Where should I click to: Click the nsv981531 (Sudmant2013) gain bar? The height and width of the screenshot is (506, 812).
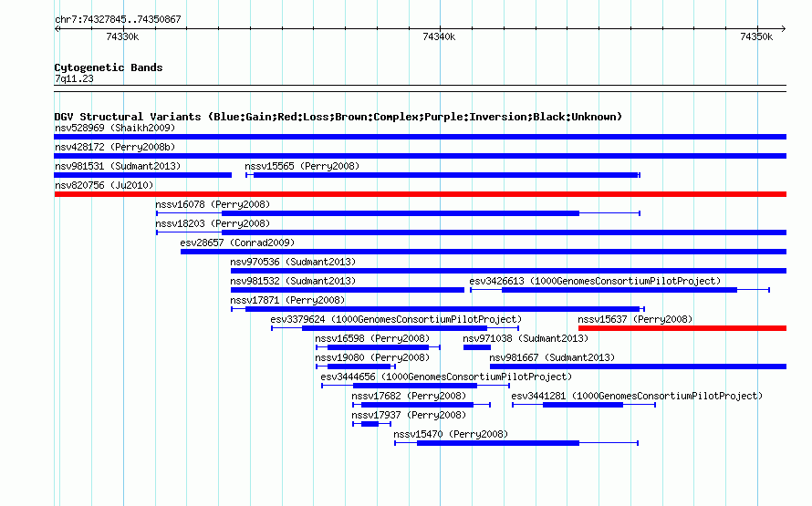(142, 175)
